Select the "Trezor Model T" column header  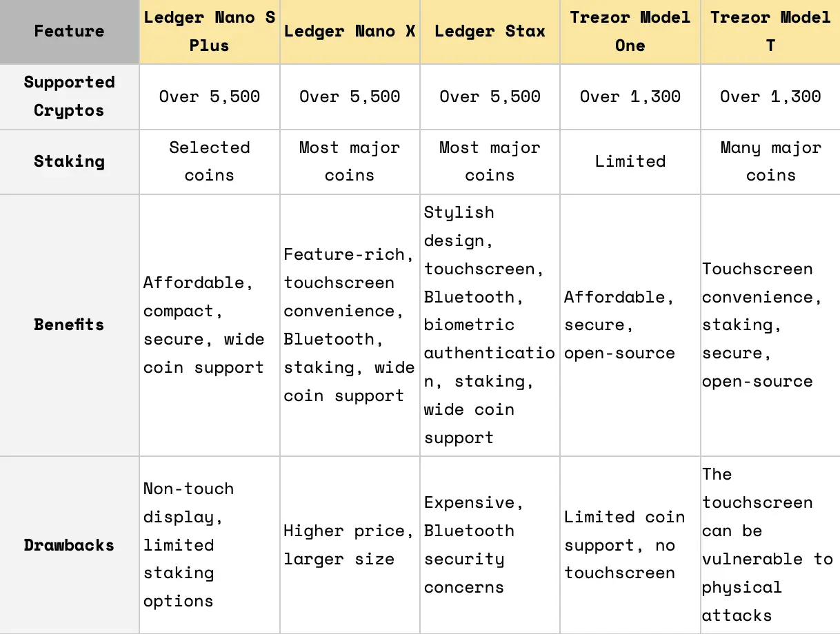point(770,32)
